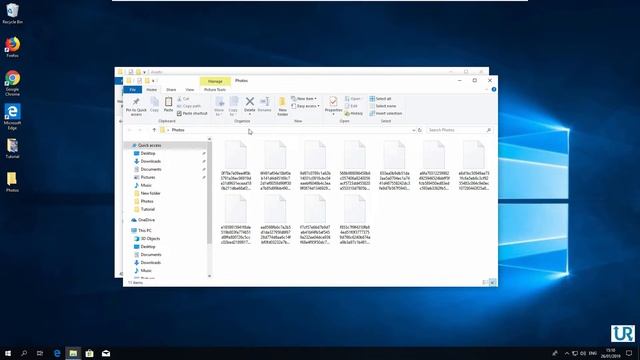Switch to the View ribbon tab

(x=190, y=89)
